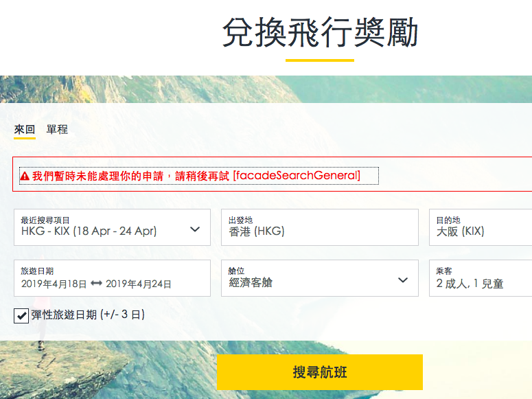Screen dimensions: 532x399
Task: Edit the 目的地 大阪 (KIX) field
Action: pyautogui.click(x=481, y=227)
